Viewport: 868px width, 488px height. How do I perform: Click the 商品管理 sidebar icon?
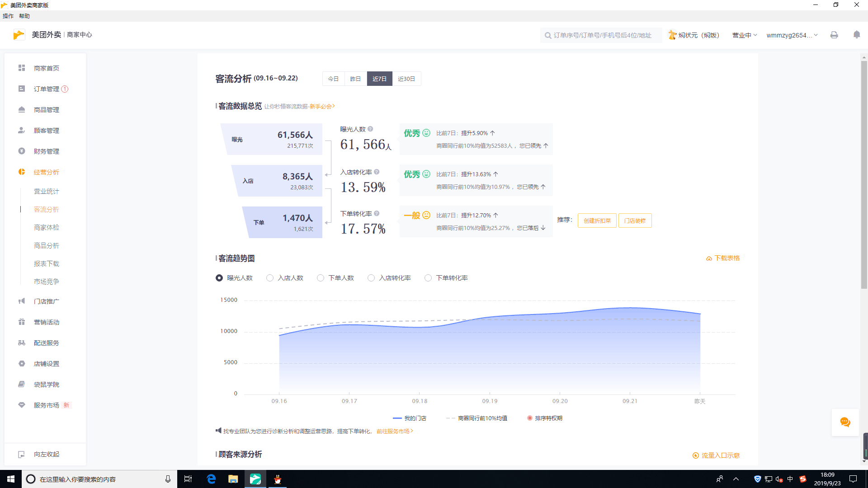point(22,110)
